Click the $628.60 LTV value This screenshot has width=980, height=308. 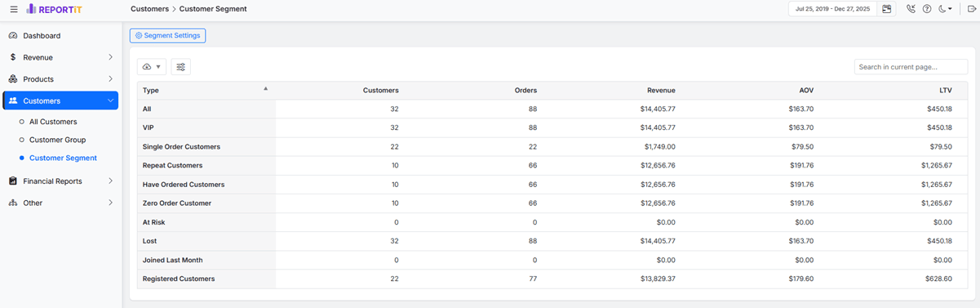point(939,279)
